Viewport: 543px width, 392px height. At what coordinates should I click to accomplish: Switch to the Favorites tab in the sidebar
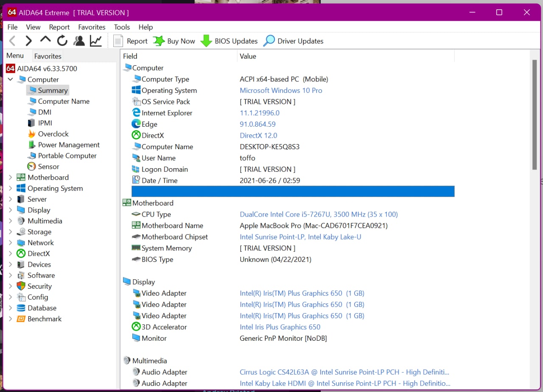[x=48, y=56]
